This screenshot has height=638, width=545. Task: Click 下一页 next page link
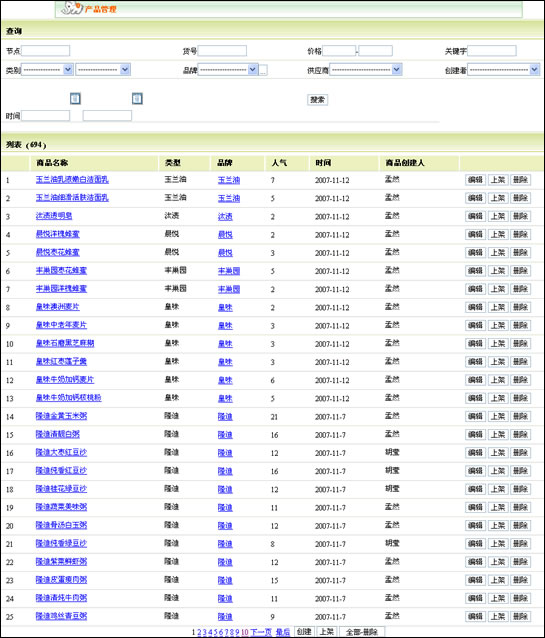tap(261, 632)
